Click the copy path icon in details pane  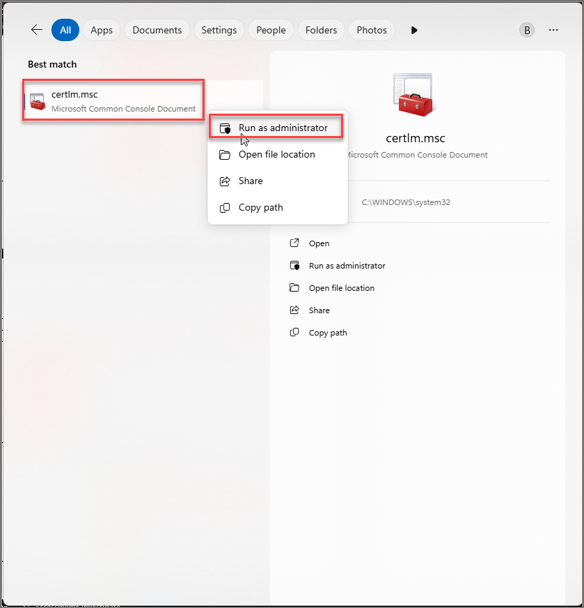tap(294, 332)
